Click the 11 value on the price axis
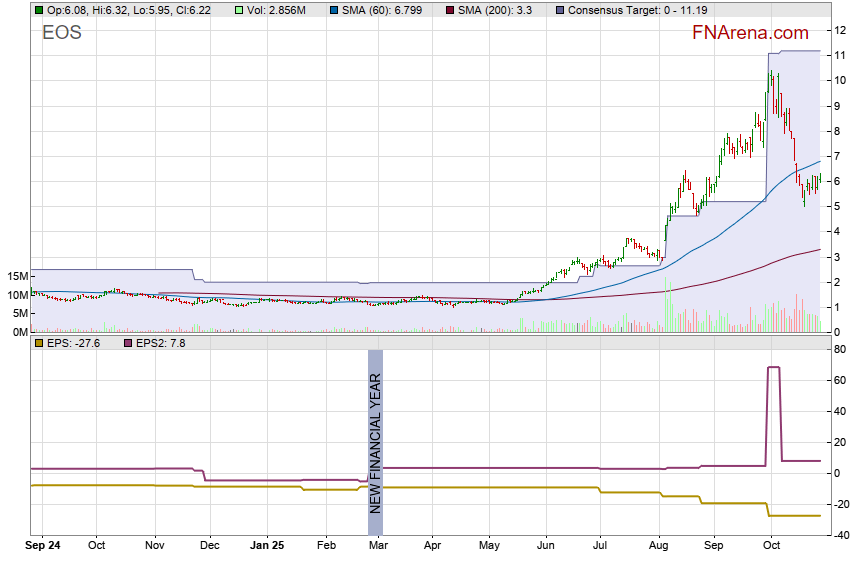 pos(841,55)
